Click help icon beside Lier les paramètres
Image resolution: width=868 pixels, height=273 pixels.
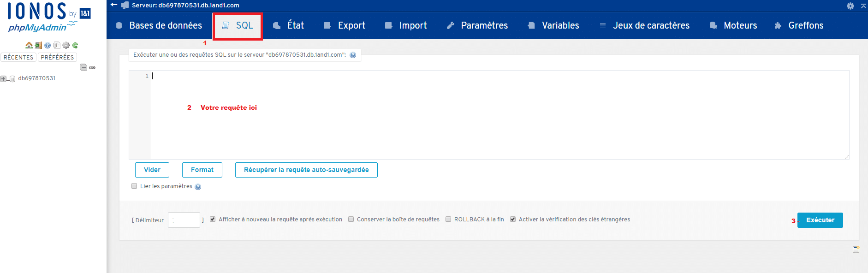[198, 187]
